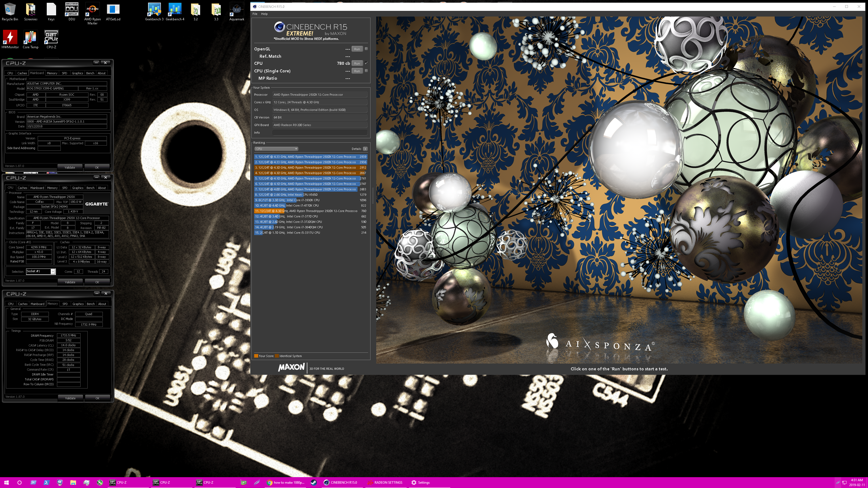This screenshot has width=868, height=488.
Task: Select ranking row for Intel Xeon X5650
Action: click(x=311, y=195)
